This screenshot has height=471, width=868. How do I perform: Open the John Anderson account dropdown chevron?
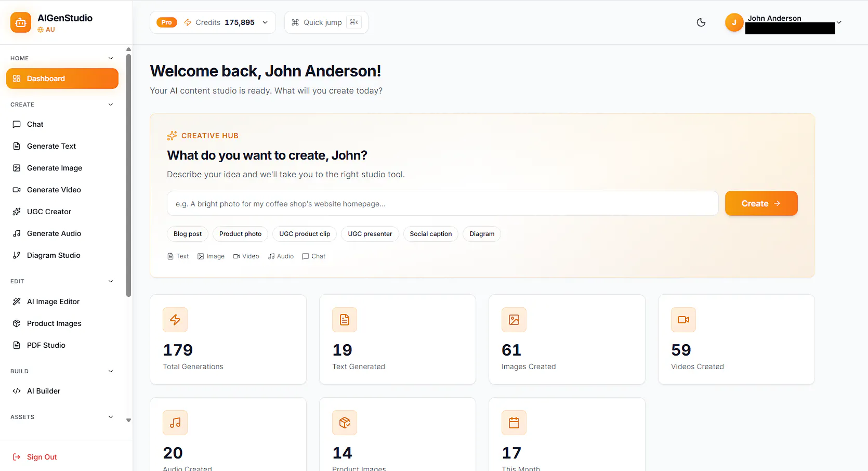[838, 22]
